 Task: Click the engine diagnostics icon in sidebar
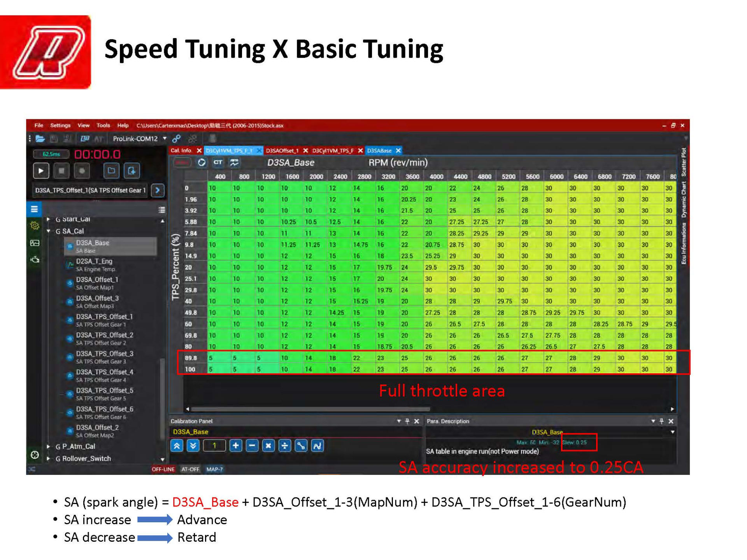(35, 259)
